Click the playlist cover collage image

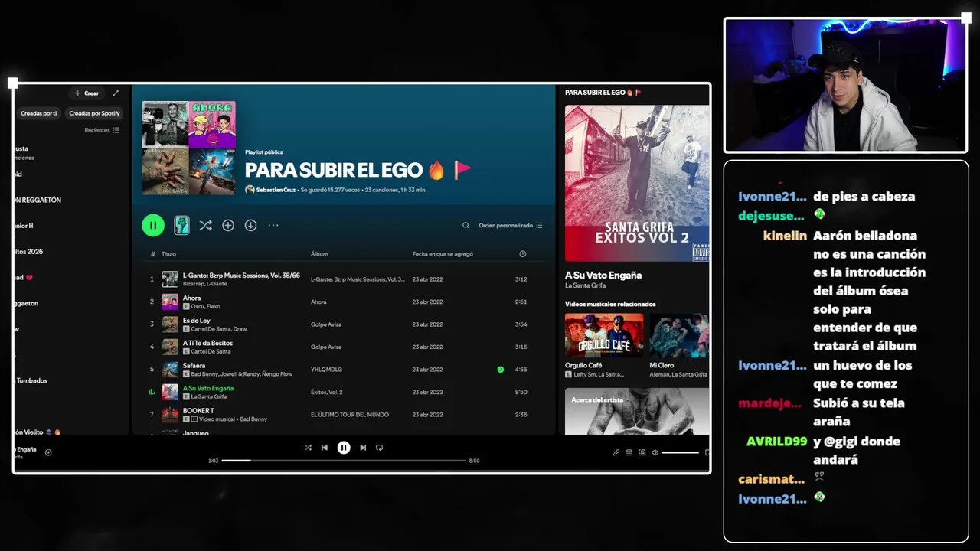188,148
